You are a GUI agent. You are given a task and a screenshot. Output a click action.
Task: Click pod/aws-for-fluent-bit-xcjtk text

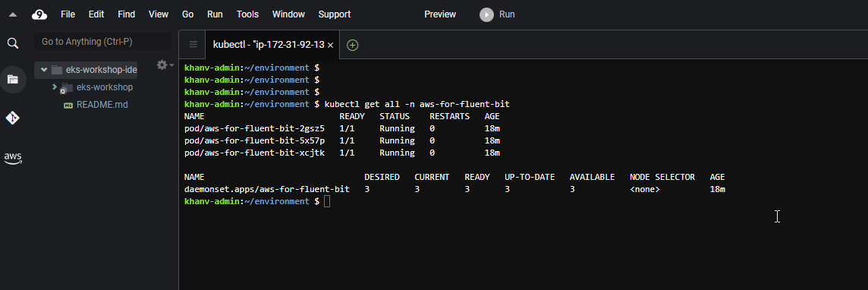point(255,153)
